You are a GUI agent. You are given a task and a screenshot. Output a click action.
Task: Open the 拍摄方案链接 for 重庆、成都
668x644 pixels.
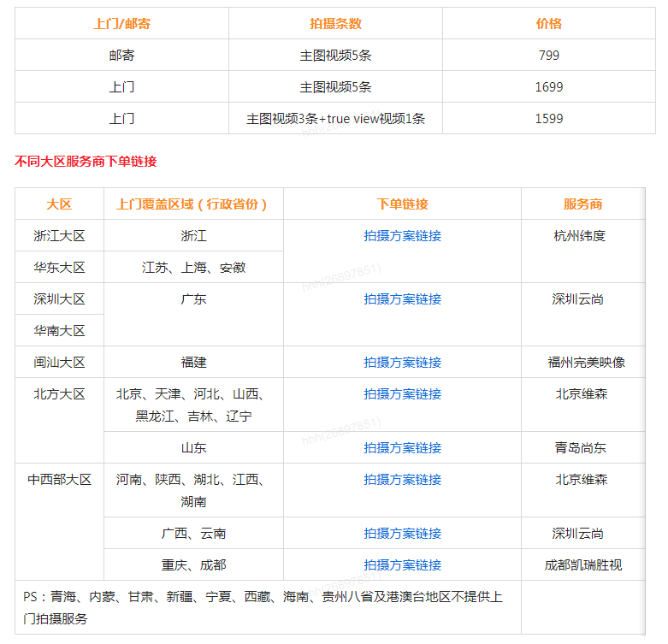click(402, 565)
